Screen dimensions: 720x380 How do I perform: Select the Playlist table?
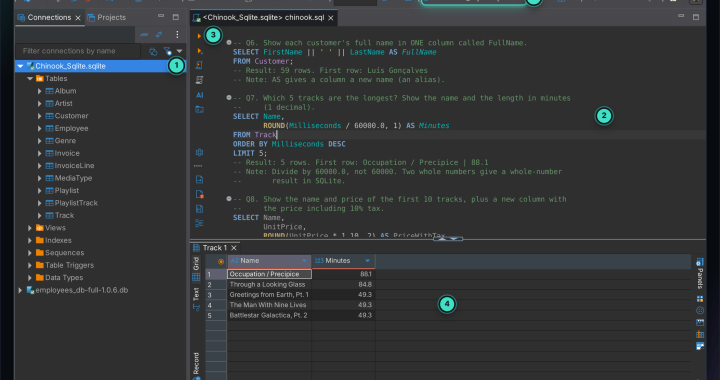tap(67, 190)
